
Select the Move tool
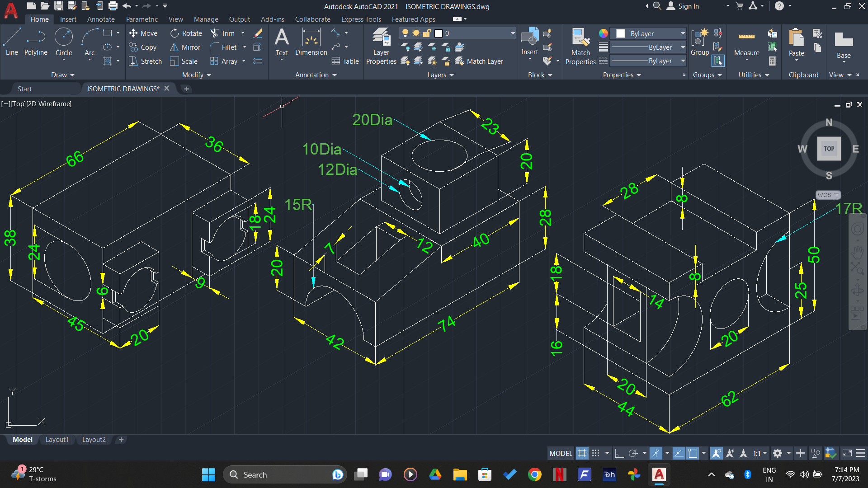[x=143, y=33]
